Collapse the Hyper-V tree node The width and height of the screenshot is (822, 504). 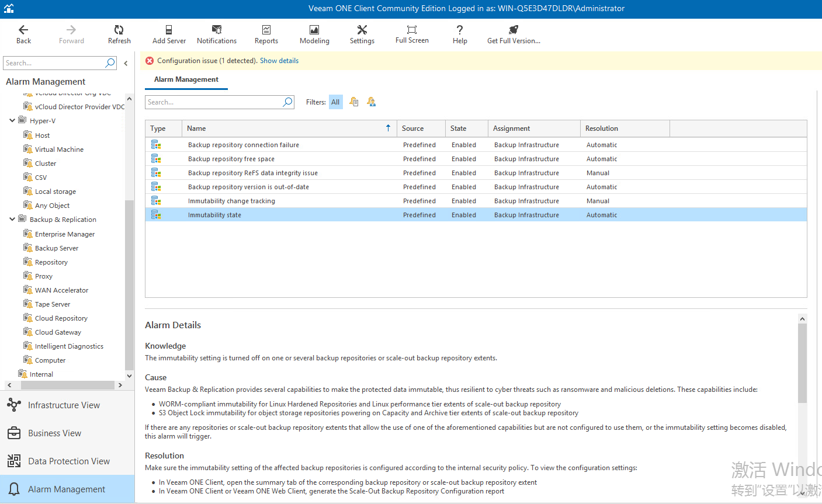(12, 121)
